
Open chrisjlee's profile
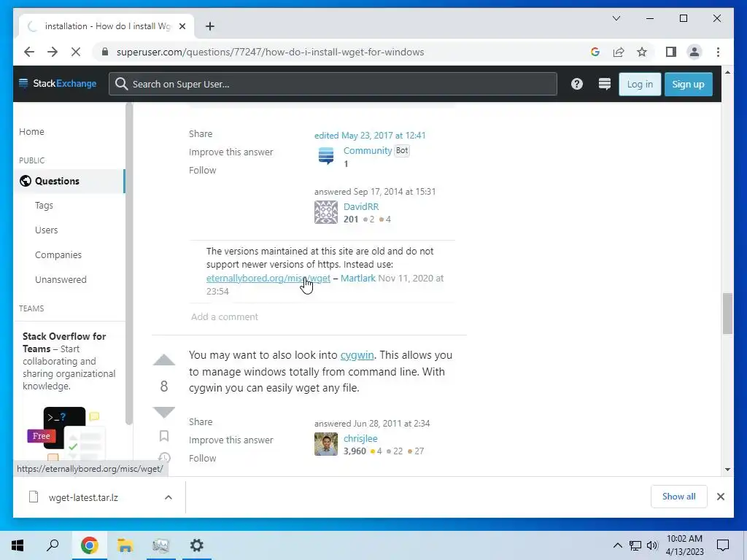click(x=360, y=438)
